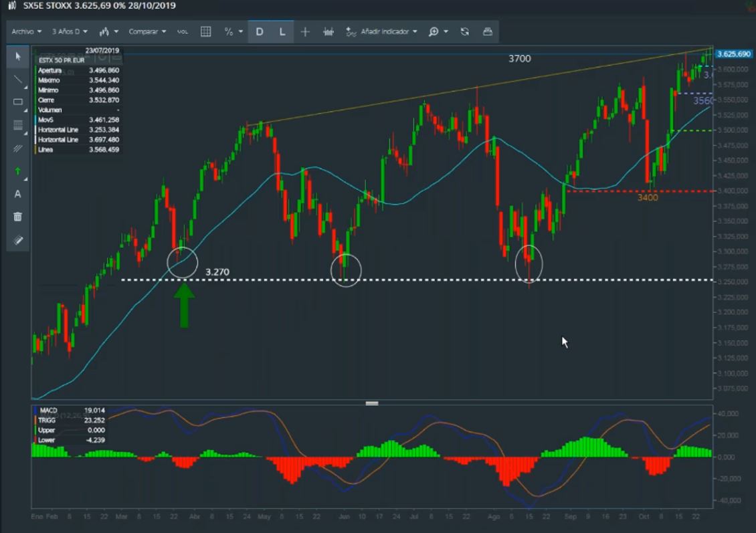Pick the rectangle shape tool
Screen dimensions: 756x533
point(18,102)
